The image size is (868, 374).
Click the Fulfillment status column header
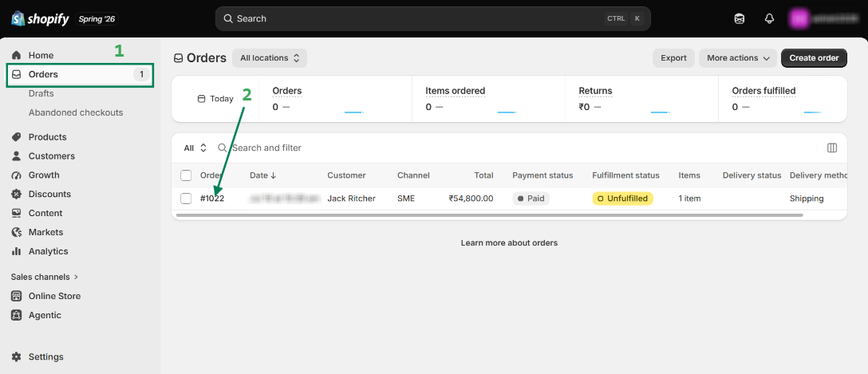pyautogui.click(x=626, y=175)
